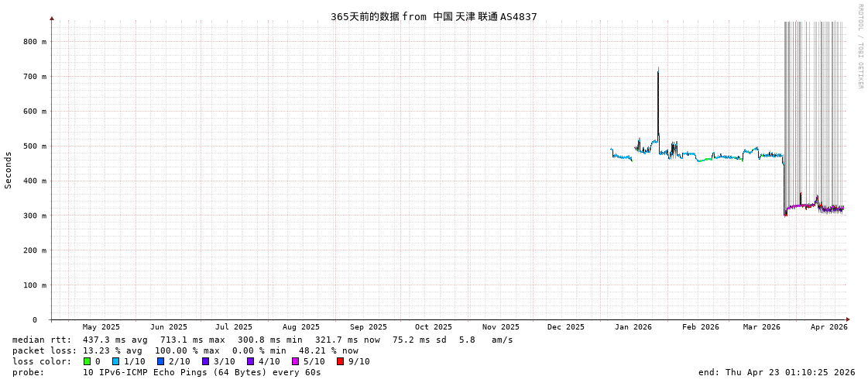Click the vertical Seconds axis label

pos(9,170)
